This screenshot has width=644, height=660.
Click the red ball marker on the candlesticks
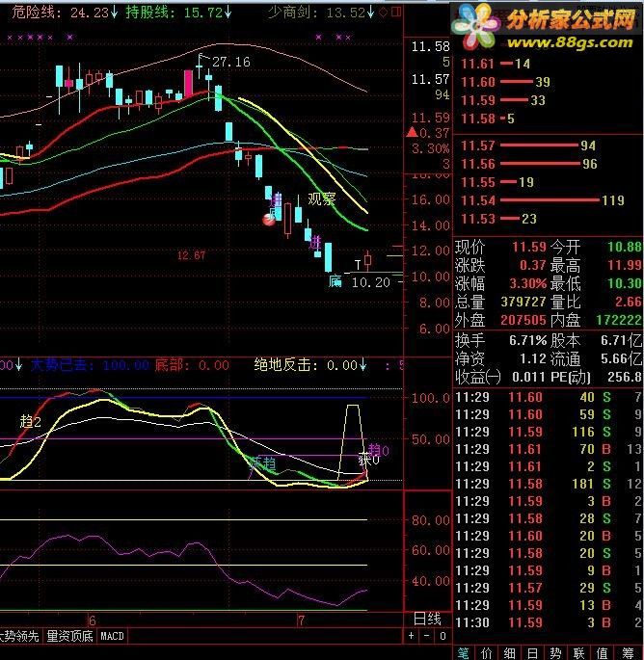[268, 220]
